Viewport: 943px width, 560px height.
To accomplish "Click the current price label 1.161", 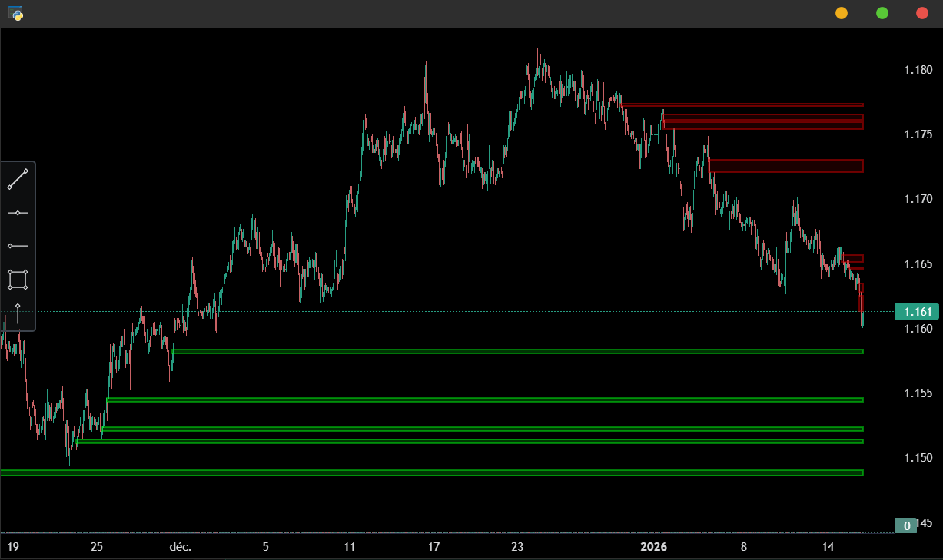I will [918, 312].
